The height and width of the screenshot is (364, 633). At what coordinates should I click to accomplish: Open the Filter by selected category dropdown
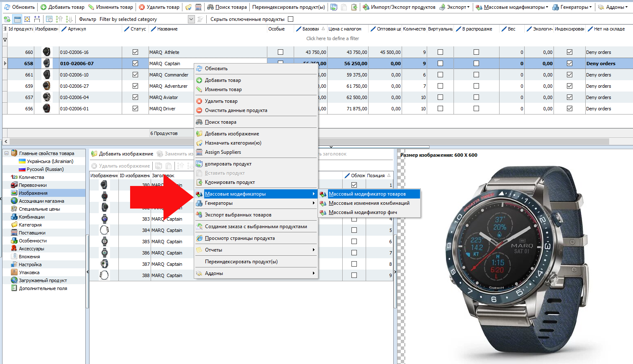click(x=191, y=19)
